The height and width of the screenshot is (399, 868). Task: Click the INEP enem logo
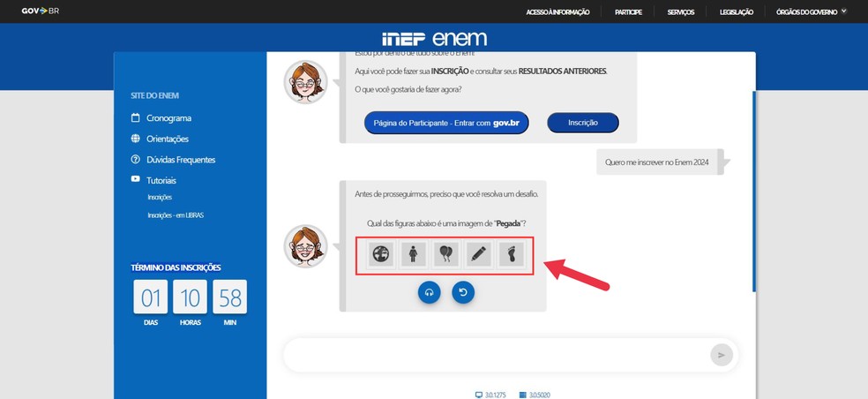[434, 38]
